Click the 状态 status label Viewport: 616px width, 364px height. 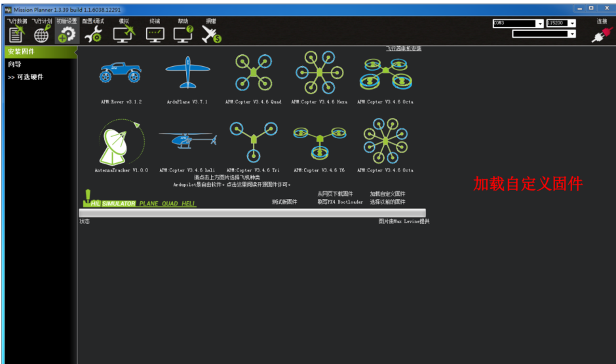tap(85, 221)
